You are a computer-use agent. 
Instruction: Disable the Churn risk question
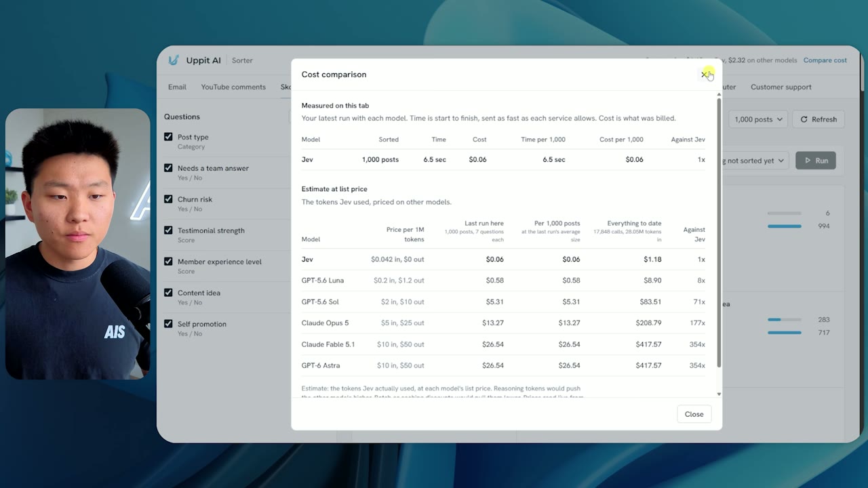168,199
